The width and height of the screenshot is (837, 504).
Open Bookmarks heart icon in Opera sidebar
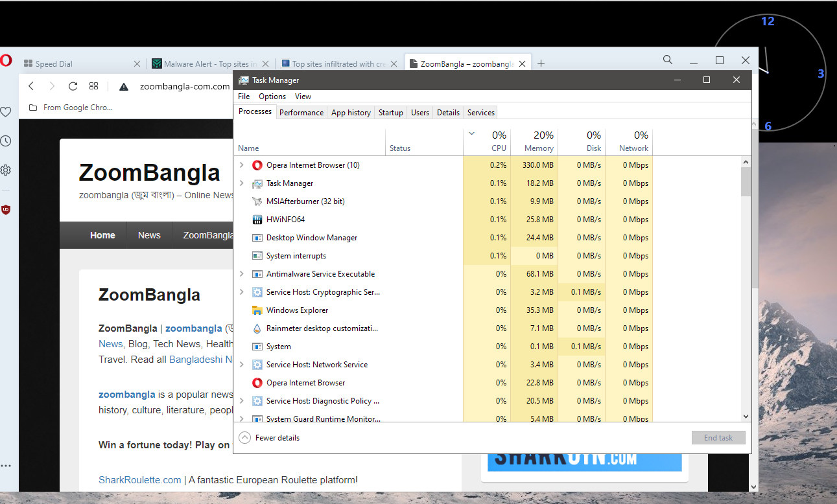point(6,112)
